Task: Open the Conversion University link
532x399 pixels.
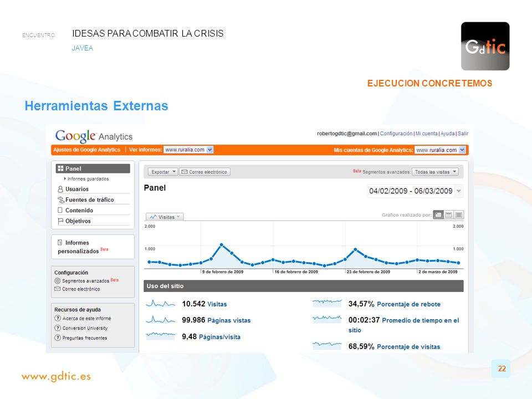Action: 85,328
